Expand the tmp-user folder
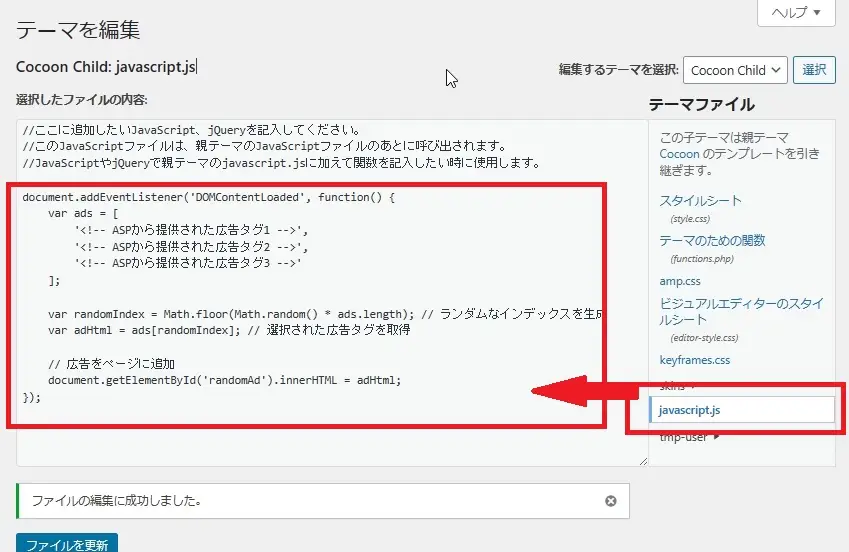This screenshot has height=552, width=849. pos(689,437)
